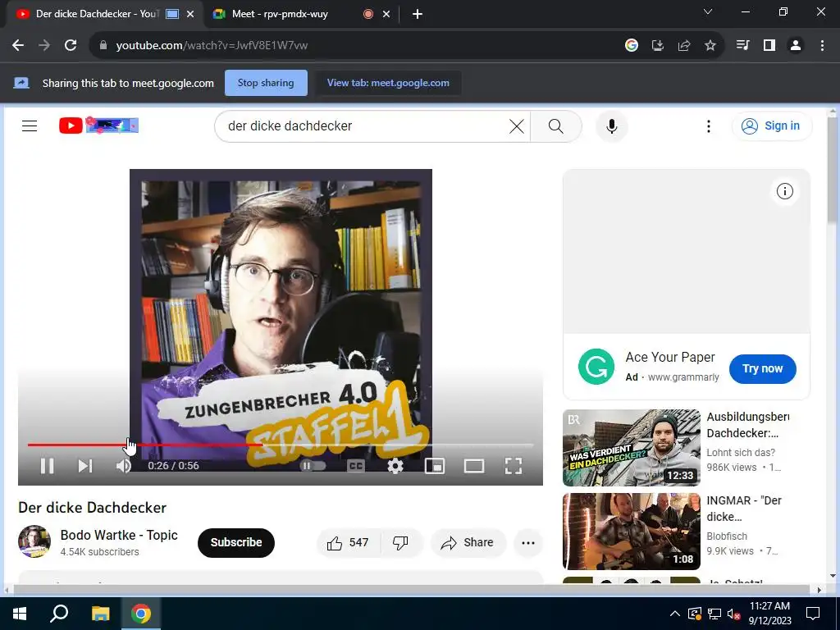Search with your voice microphone
The width and height of the screenshot is (840, 630).
click(612, 126)
